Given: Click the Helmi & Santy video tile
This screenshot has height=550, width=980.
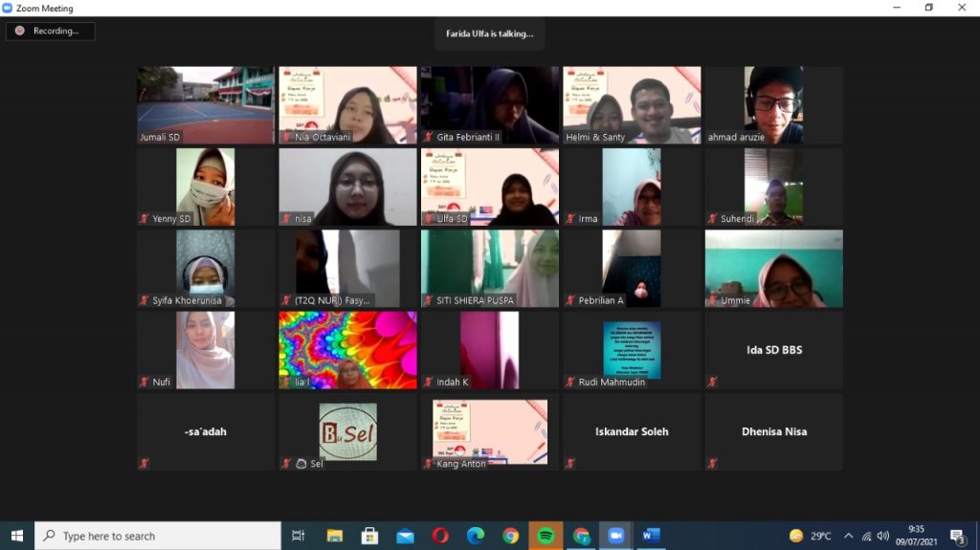Looking at the screenshot, I should [632, 105].
